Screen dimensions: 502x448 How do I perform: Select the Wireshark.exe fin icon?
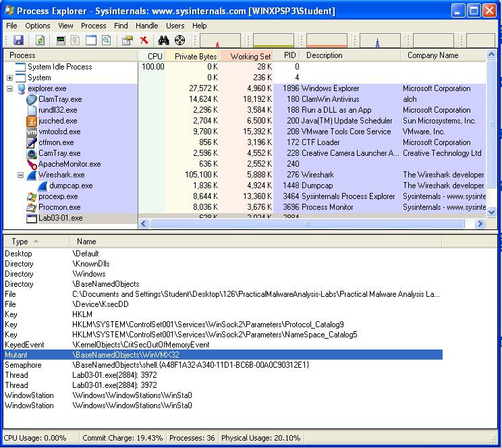click(31, 175)
